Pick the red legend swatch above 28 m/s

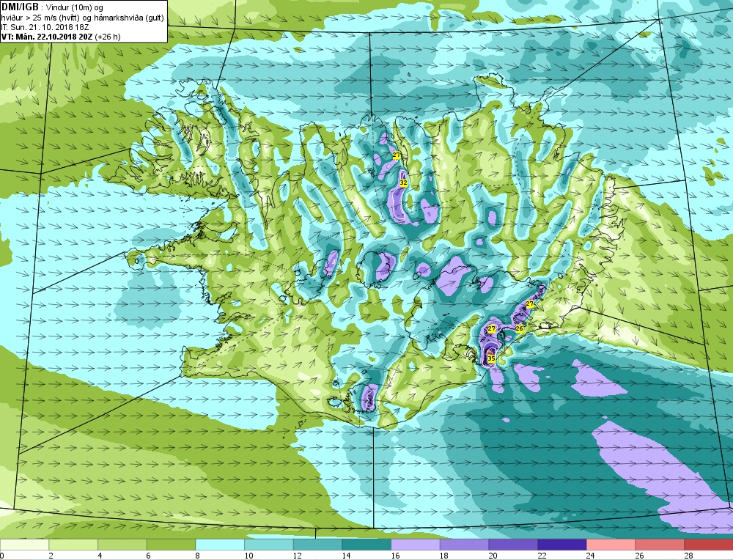click(x=709, y=545)
